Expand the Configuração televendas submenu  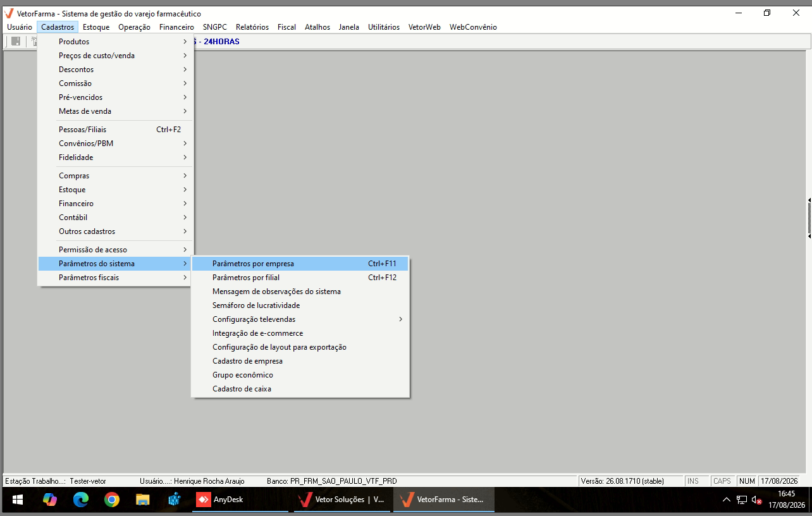(x=300, y=319)
